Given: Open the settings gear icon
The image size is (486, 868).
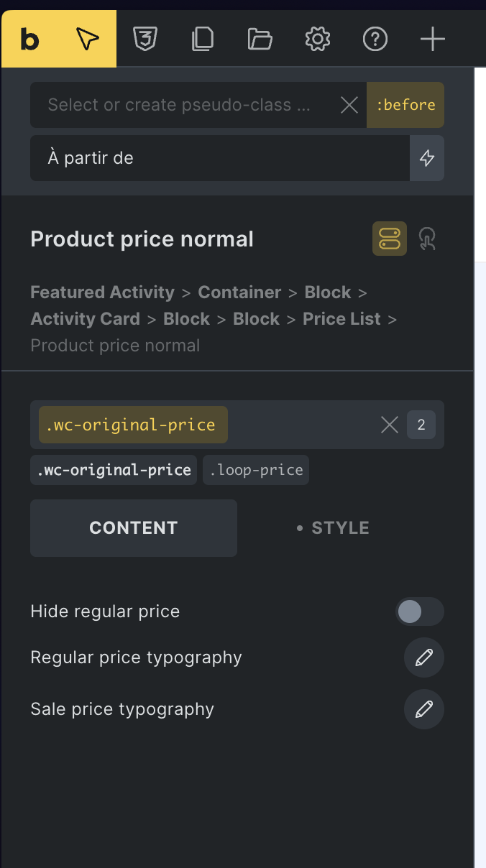Looking at the screenshot, I should coord(317,40).
